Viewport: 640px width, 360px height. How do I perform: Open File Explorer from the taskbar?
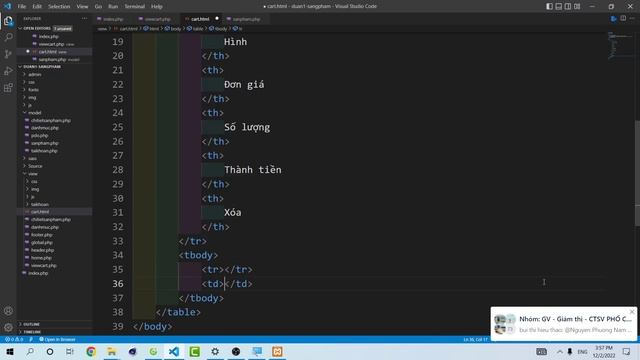tap(111, 351)
